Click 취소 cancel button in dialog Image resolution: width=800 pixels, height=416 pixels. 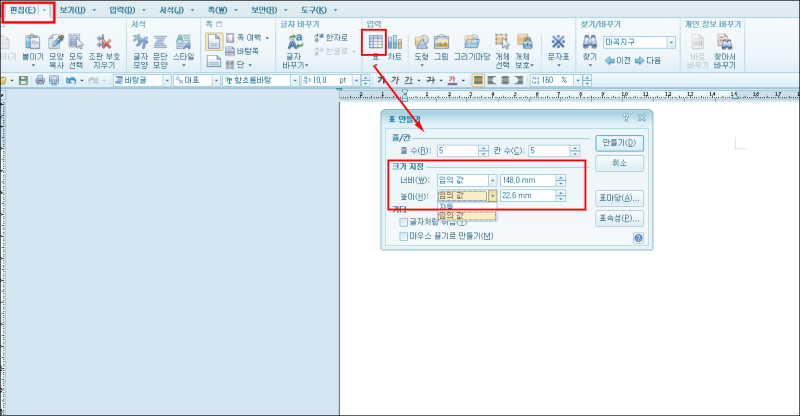(619, 163)
